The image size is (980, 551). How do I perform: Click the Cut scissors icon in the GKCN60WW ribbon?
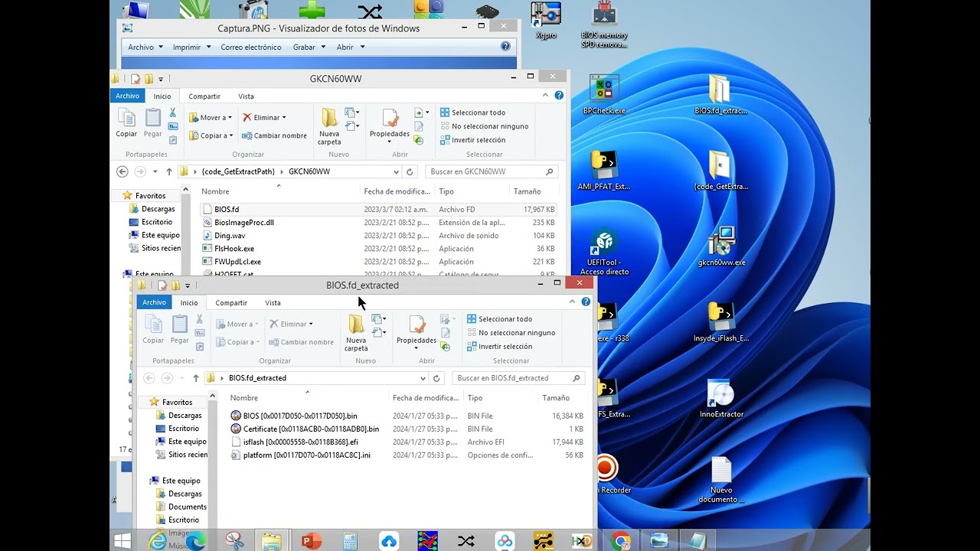pos(173,112)
